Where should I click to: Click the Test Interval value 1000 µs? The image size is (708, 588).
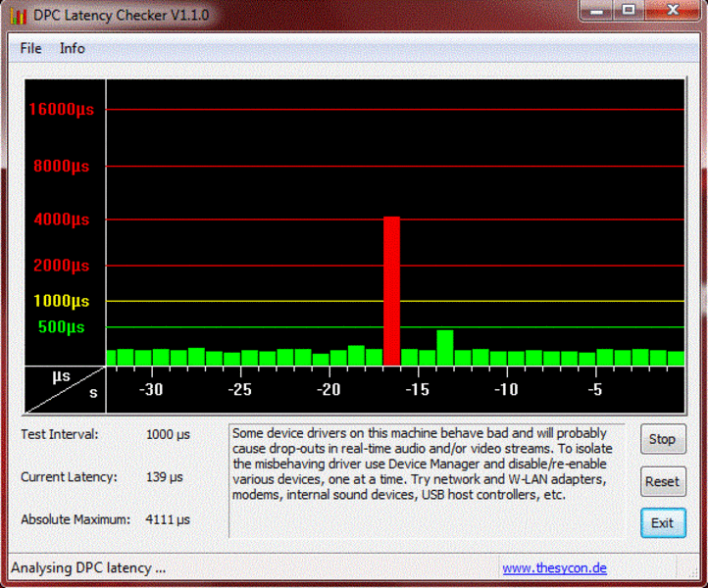[168, 434]
